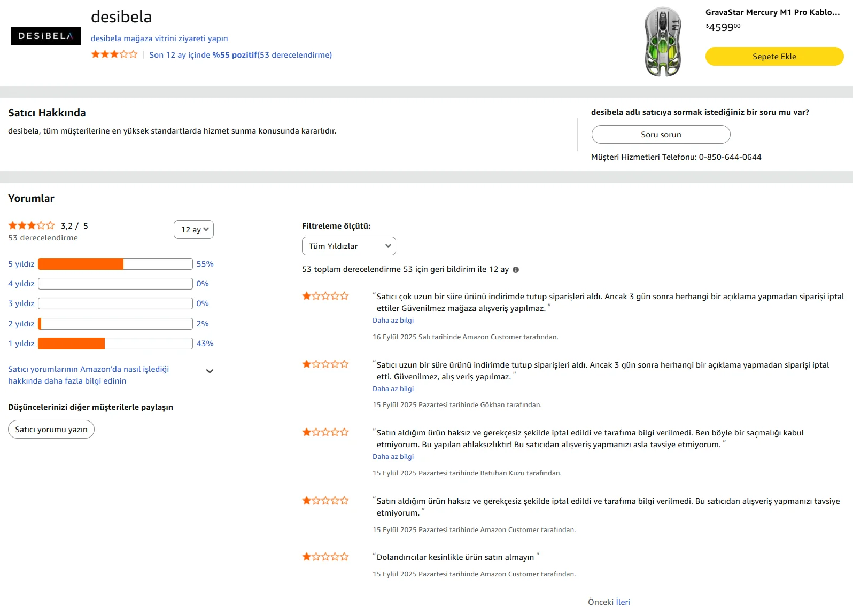Screen dimensions: 853x616
Task: Go to next reviews page with İleri
Action: 623,602
